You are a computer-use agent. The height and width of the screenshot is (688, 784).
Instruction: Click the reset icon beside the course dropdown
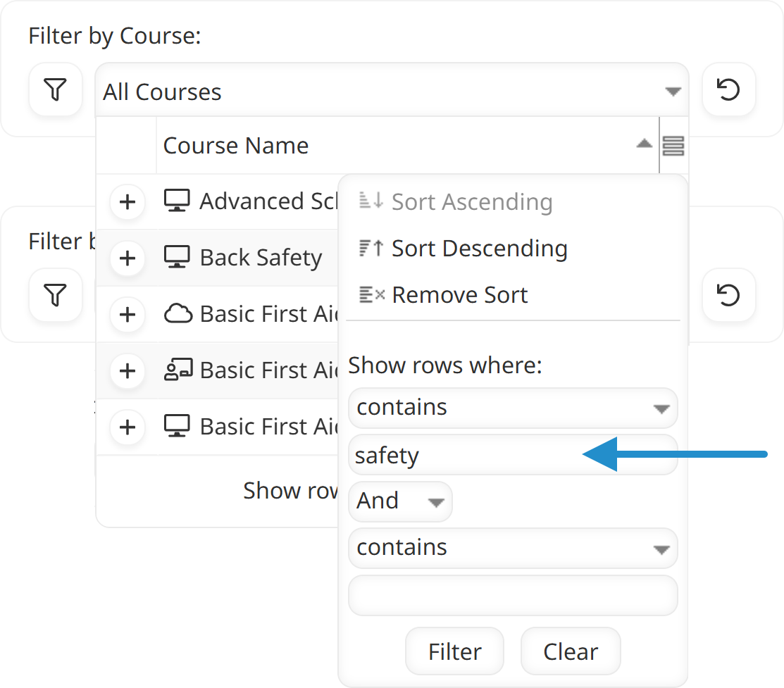pos(728,89)
